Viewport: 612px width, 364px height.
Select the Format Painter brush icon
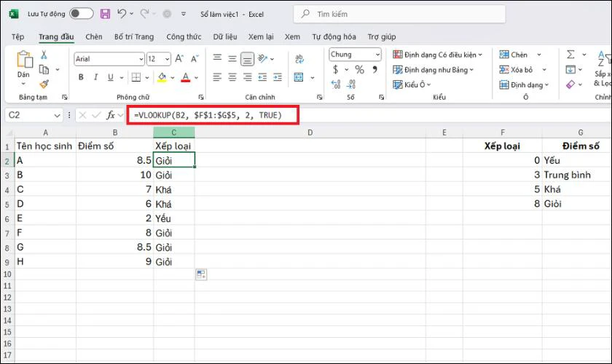[44, 84]
